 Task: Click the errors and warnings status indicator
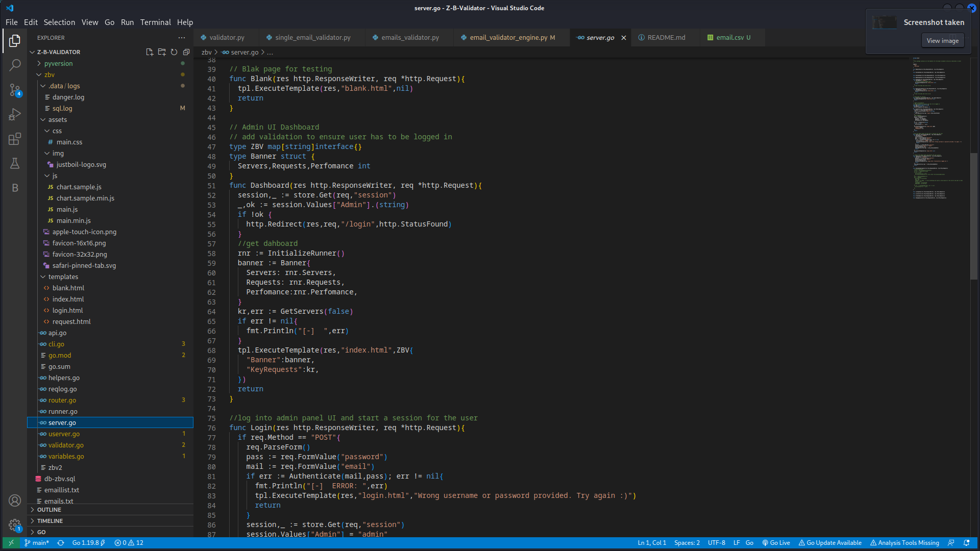(129, 543)
